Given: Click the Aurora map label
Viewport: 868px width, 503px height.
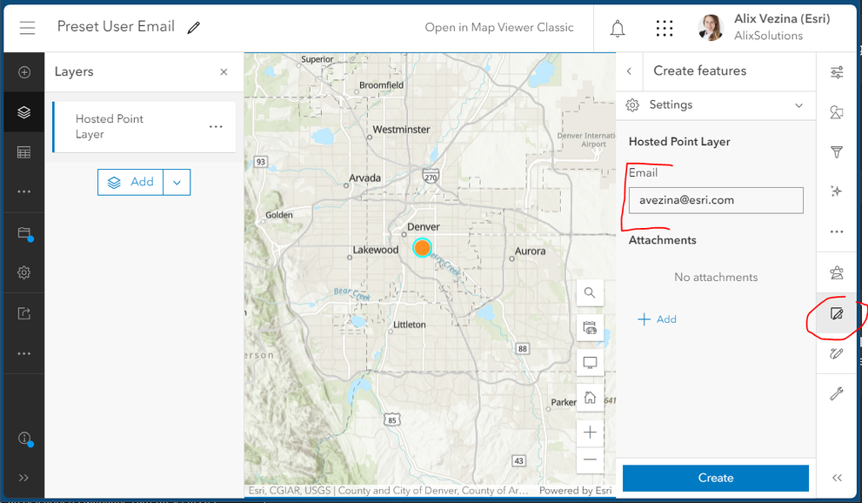Looking at the screenshot, I should pos(531,251).
